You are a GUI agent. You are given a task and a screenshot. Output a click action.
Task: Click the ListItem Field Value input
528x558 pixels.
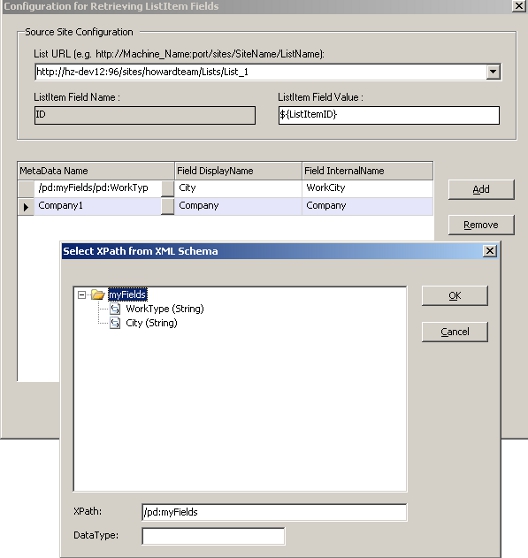(x=389, y=115)
